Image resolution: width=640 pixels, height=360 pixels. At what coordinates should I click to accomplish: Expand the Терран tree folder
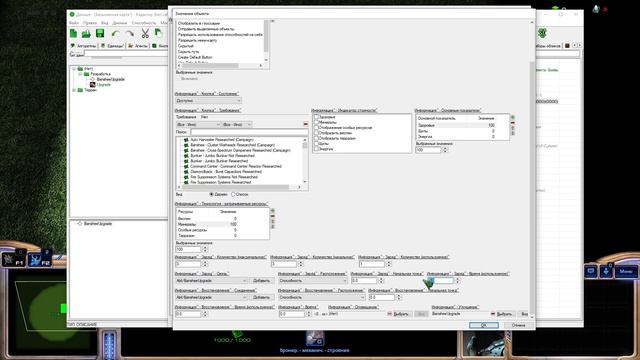coord(74,90)
